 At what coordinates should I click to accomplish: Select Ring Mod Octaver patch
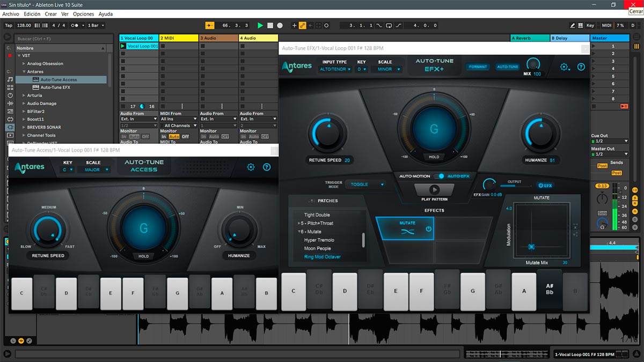coord(322,257)
